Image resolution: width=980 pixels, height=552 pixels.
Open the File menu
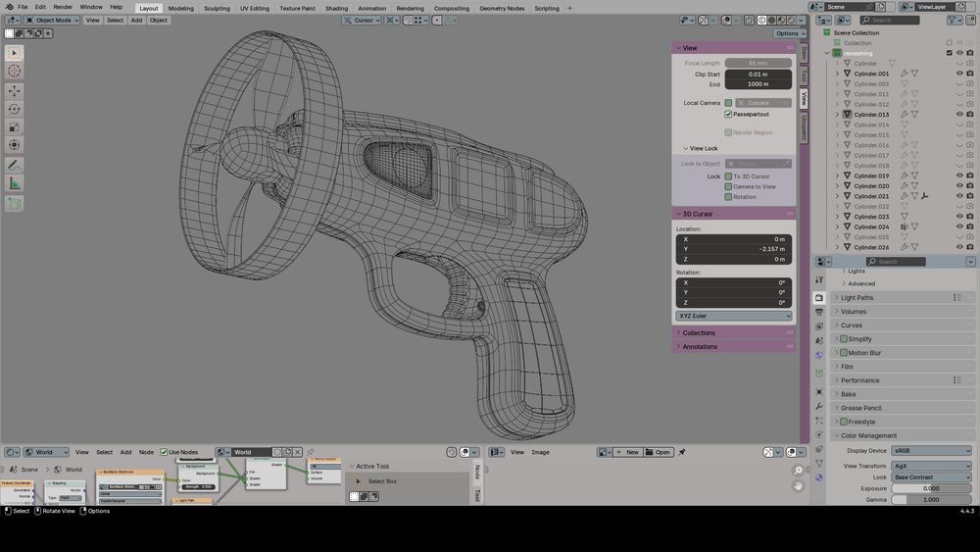point(23,7)
